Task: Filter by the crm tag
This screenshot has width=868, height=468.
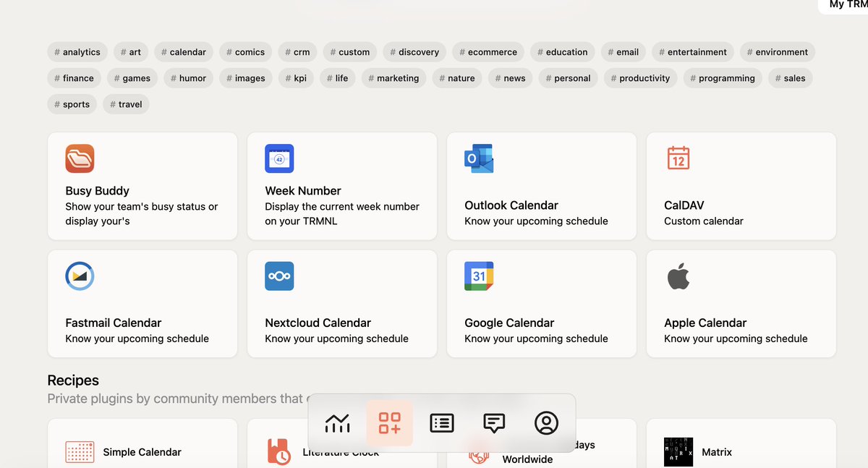Action: pyautogui.click(x=298, y=52)
